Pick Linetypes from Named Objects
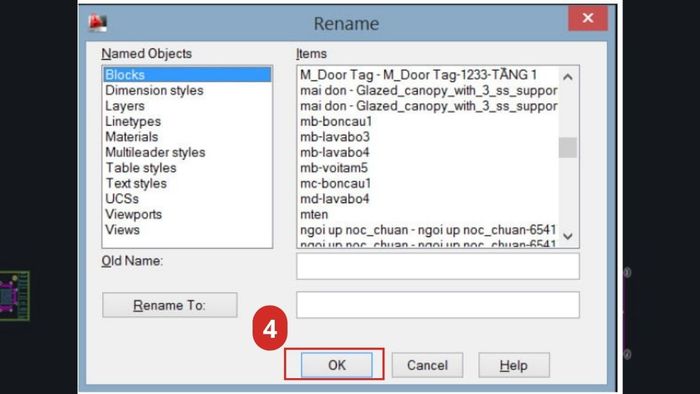The width and height of the screenshot is (700, 394). click(x=133, y=121)
